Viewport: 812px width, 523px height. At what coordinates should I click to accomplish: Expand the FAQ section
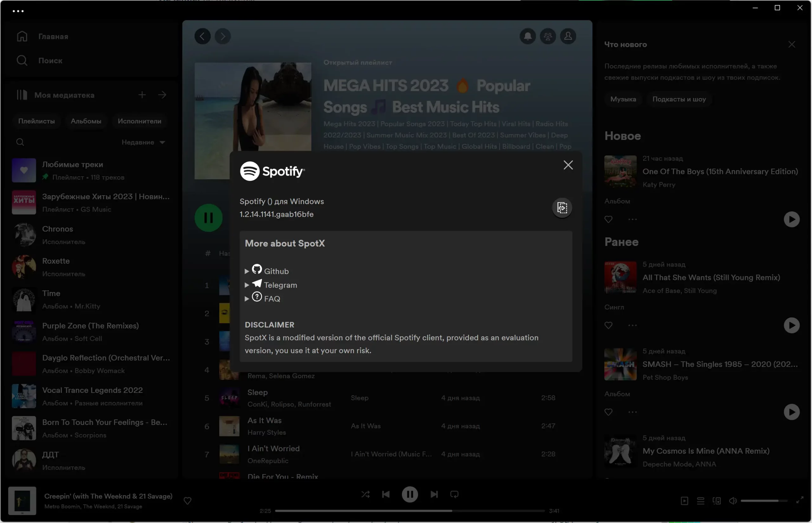click(x=247, y=299)
